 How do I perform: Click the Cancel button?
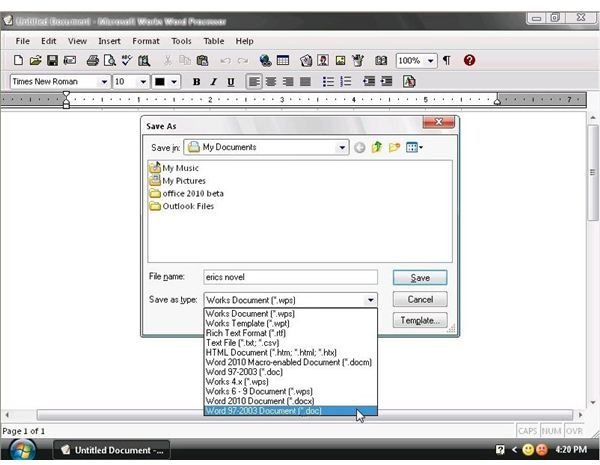pos(420,299)
